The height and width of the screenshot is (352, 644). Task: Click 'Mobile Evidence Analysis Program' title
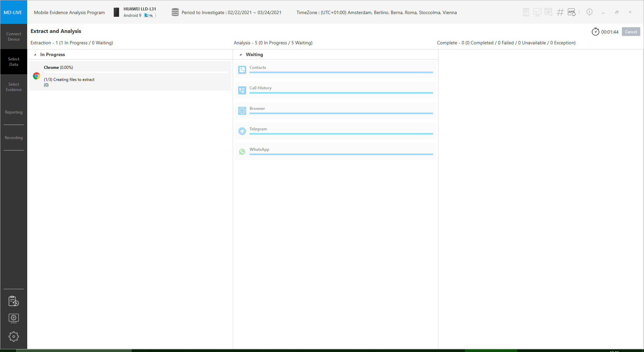(x=69, y=12)
